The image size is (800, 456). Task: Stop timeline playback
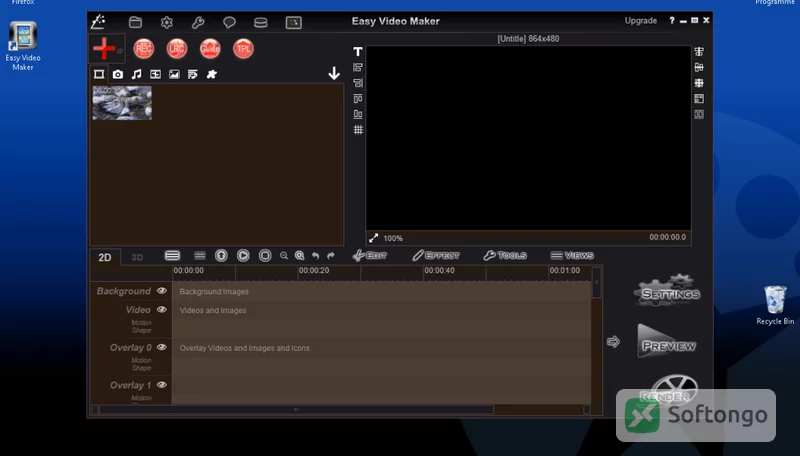[x=265, y=255]
